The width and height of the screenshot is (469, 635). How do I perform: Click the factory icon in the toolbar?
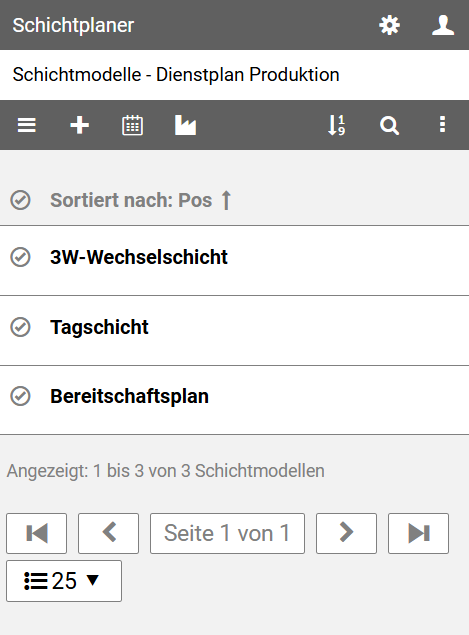pyautogui.click(x=185, y=125)
